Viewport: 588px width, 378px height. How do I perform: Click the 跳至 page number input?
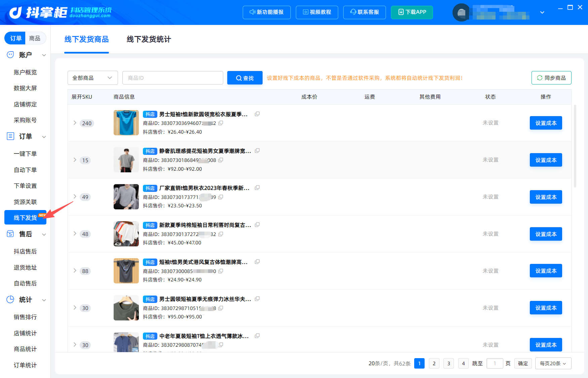coord(495,363)
